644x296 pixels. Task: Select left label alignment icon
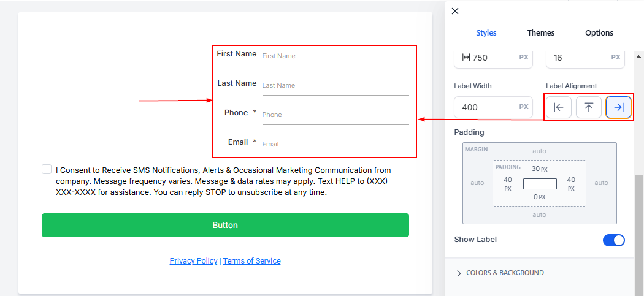coord(559,107)
